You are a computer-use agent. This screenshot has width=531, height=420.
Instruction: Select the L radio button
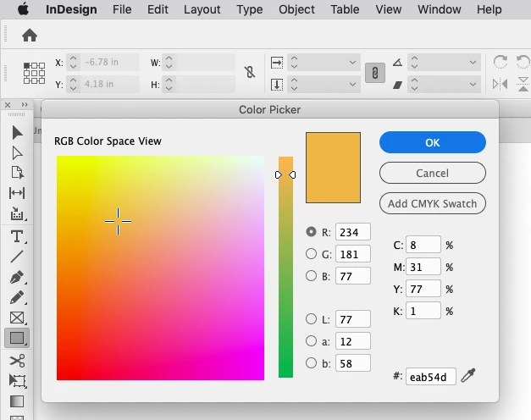[x=311, y=318]
